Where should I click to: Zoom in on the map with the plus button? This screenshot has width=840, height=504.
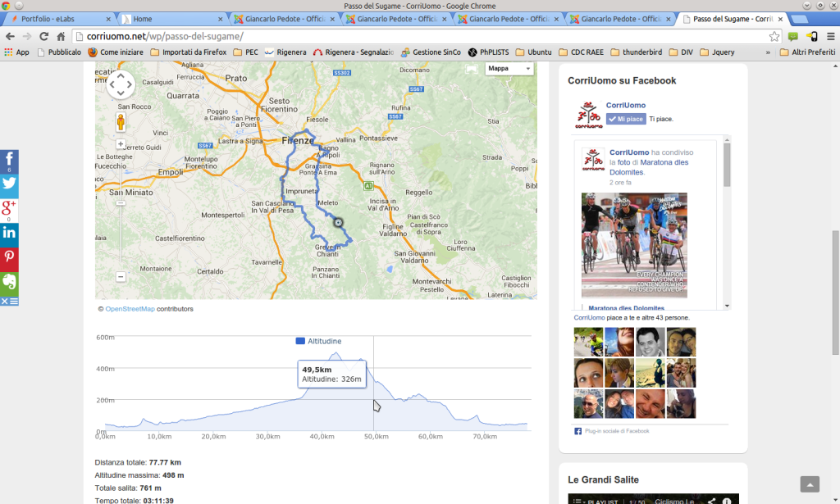(x=121, y=144)
